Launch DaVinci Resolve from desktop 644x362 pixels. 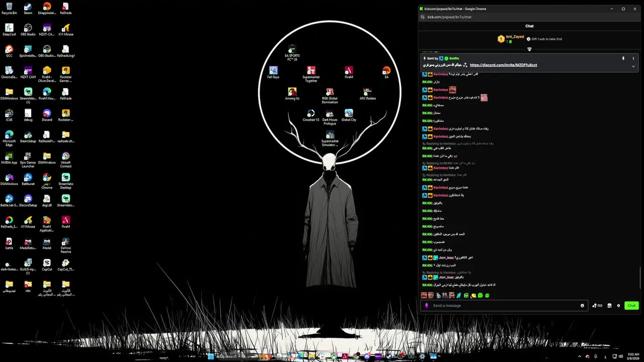[66, 245]
